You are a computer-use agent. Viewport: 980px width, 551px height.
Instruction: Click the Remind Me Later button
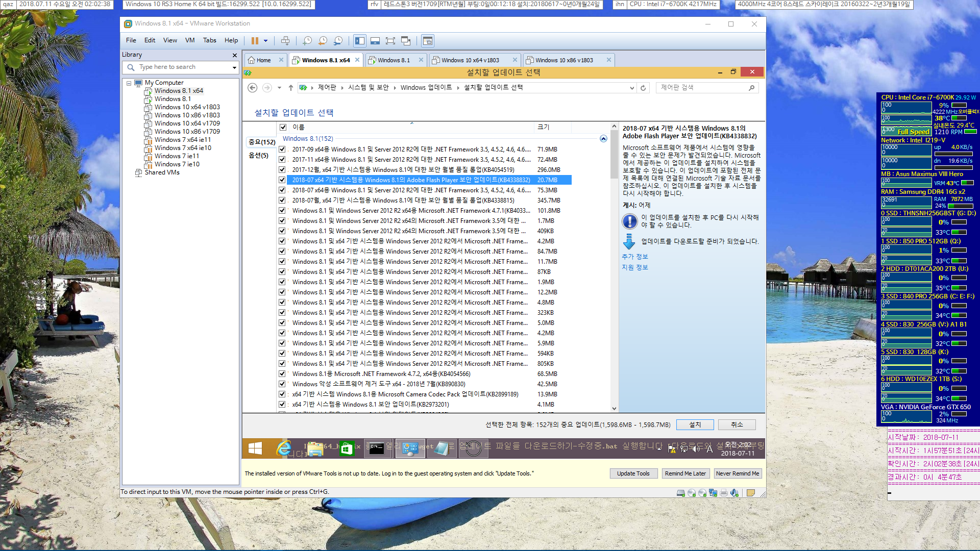pos(685,473)
